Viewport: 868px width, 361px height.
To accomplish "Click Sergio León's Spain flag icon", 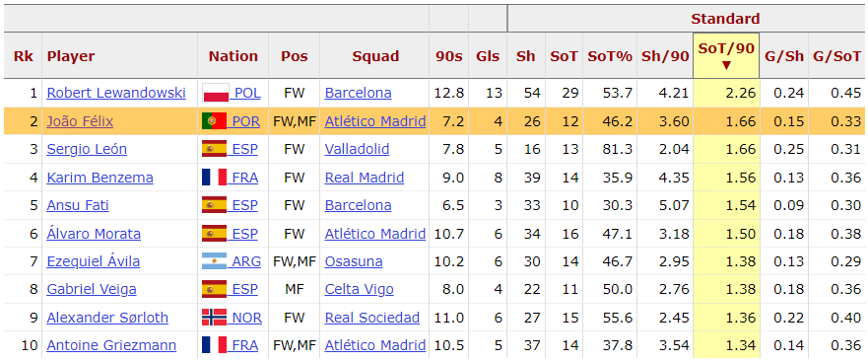I will point(214,149).
